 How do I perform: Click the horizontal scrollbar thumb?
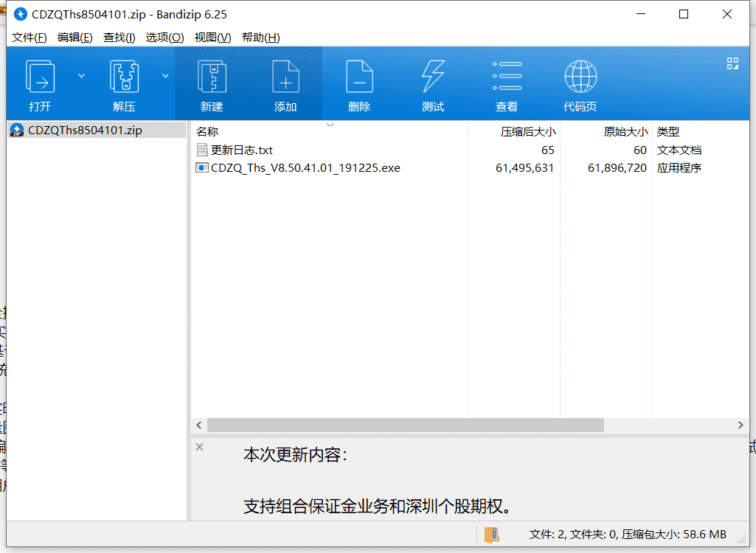(406, 425)
